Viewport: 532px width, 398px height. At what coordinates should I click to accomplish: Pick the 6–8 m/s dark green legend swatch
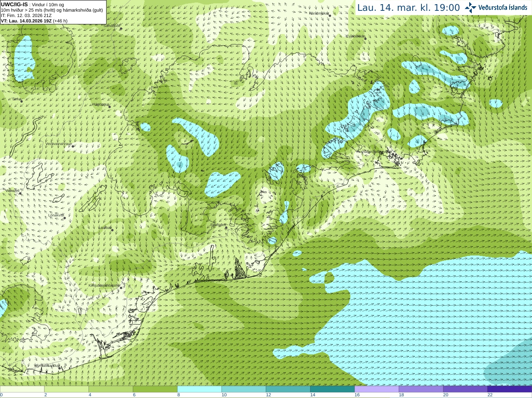point(155,389)
